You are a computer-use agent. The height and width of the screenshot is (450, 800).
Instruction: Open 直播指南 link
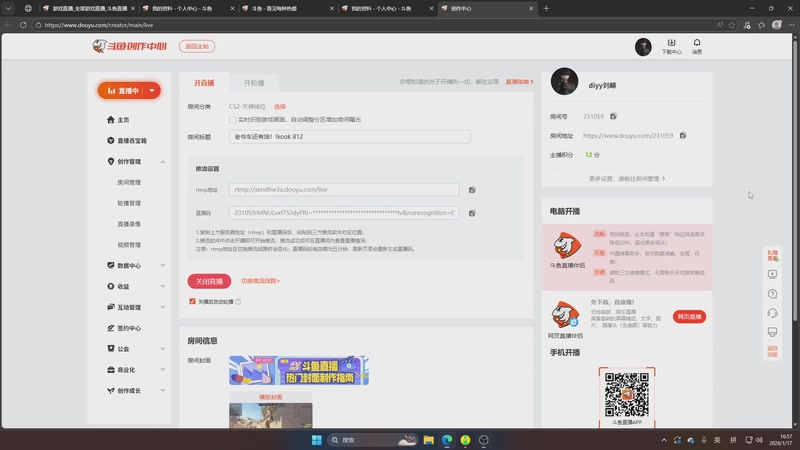[519, 82]
